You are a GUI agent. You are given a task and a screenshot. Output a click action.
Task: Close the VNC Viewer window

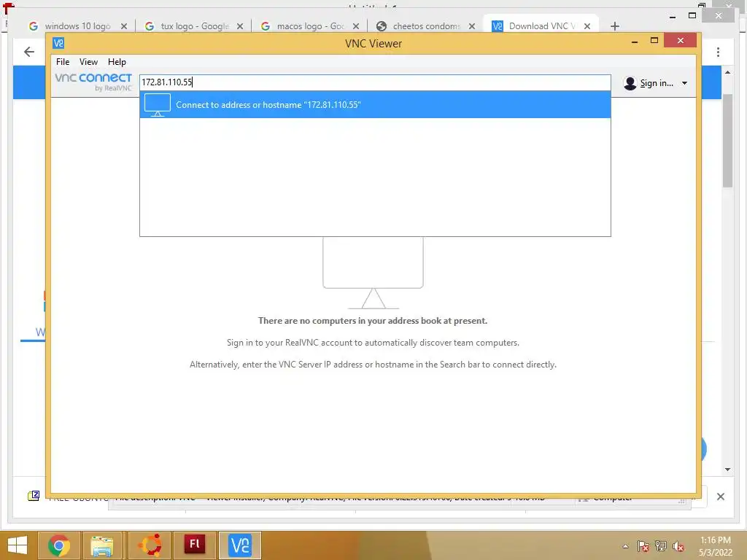(x=681, y=41)
